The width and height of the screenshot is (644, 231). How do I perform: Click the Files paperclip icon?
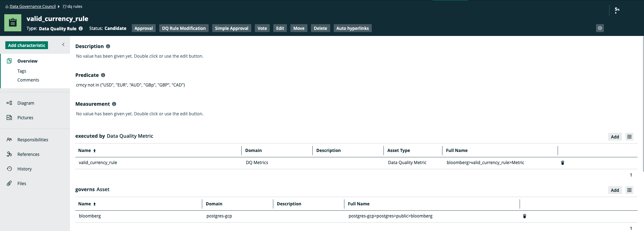point(9,183)
